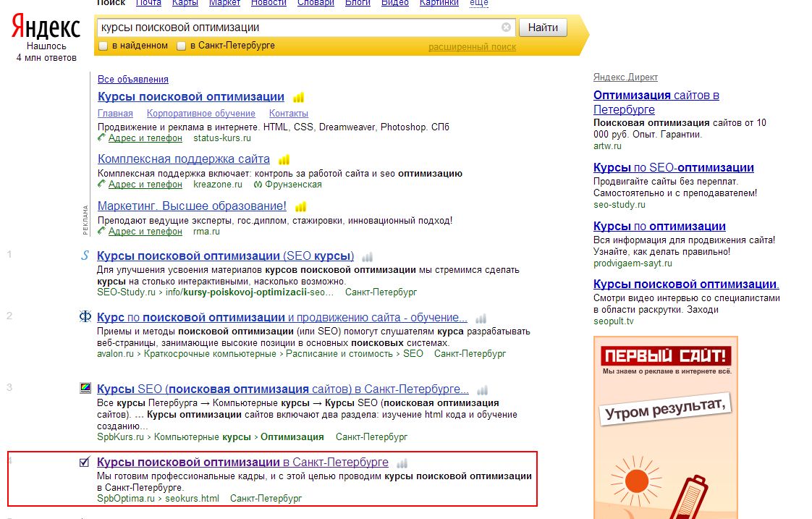The height and width of the screenshot is (519, 812).
Task: Open 'Компьютерные курсы' breadcrumb on SpbKurs.ru
Action: (x=202, y=437)
